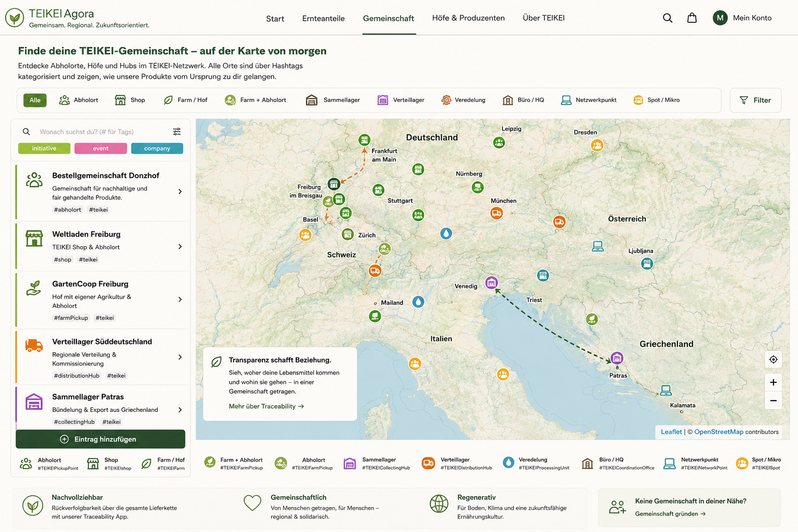Filter by Shop category

pyautogui.click(x=130, y=100)
